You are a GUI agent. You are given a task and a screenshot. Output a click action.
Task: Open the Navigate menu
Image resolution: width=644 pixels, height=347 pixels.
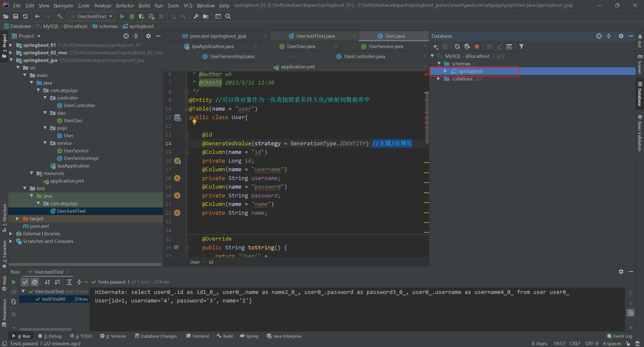[x=63, y=6]
